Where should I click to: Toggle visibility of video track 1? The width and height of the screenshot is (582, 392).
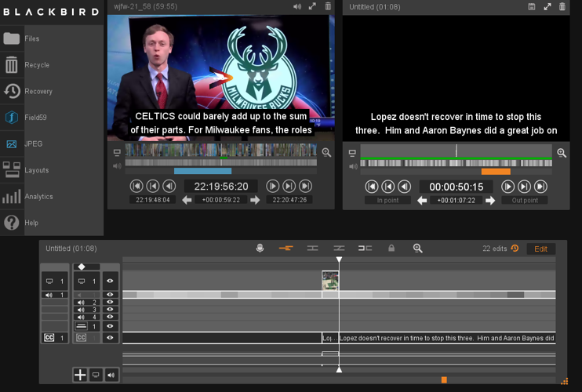tap(110, 281)
